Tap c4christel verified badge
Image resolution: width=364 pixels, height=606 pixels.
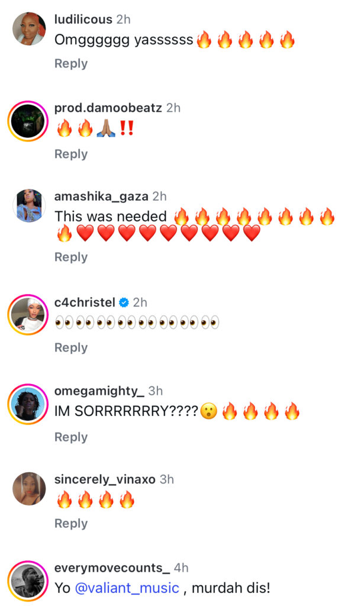124,302
